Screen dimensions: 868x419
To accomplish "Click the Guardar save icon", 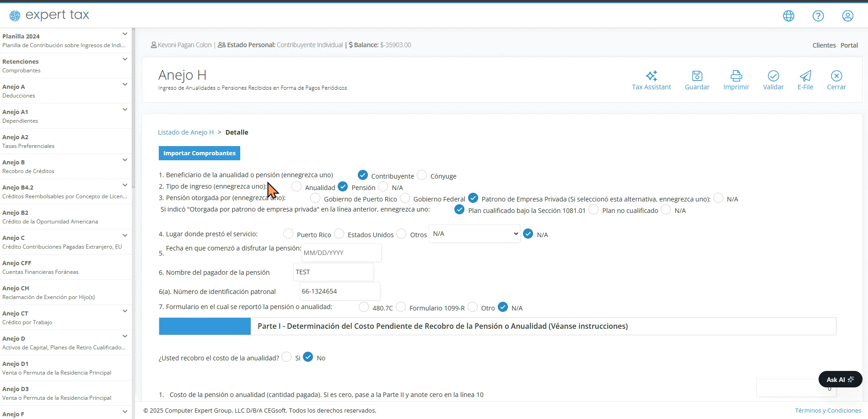I will click(697, 76).
